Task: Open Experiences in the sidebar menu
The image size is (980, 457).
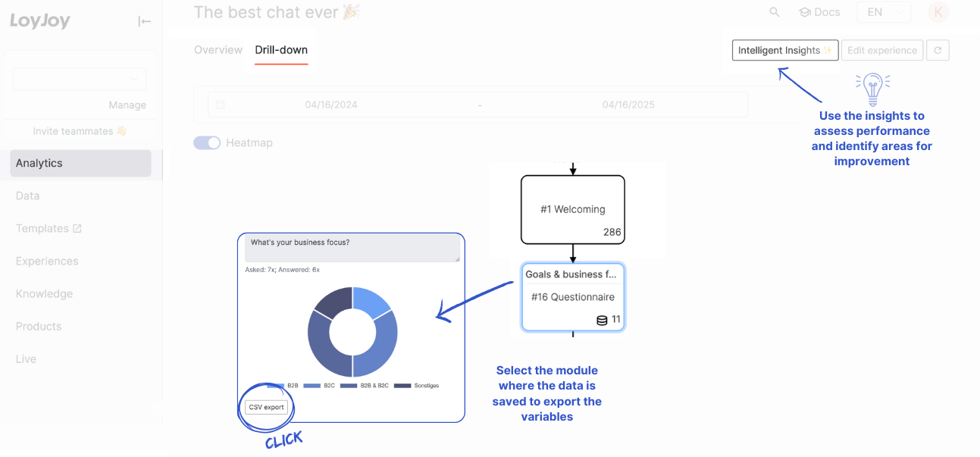Action: pyautogui.click(x=47, y=261)
